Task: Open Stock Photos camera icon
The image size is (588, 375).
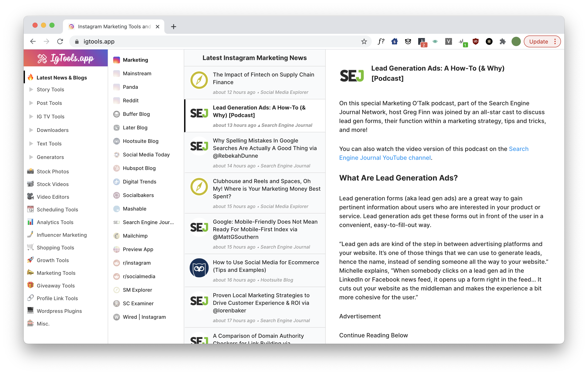Action: coord(31,171)
